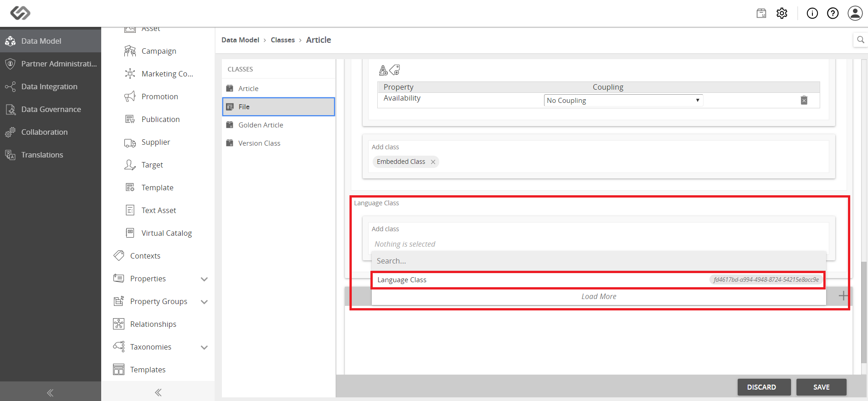
Task: Open Data Governance menu item
Action: pos(51,109)
